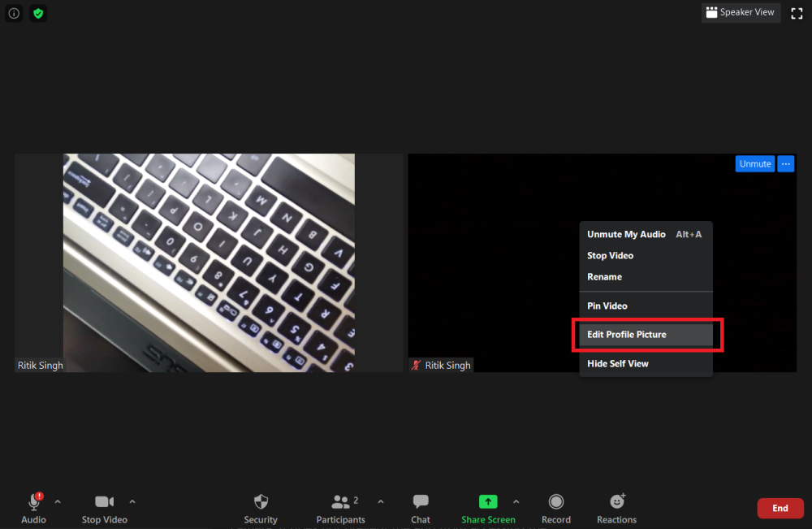This screenshot has width=812, height=529.
Task: Expand video options arrow beside Stop Video
Action: pos(132,501)
